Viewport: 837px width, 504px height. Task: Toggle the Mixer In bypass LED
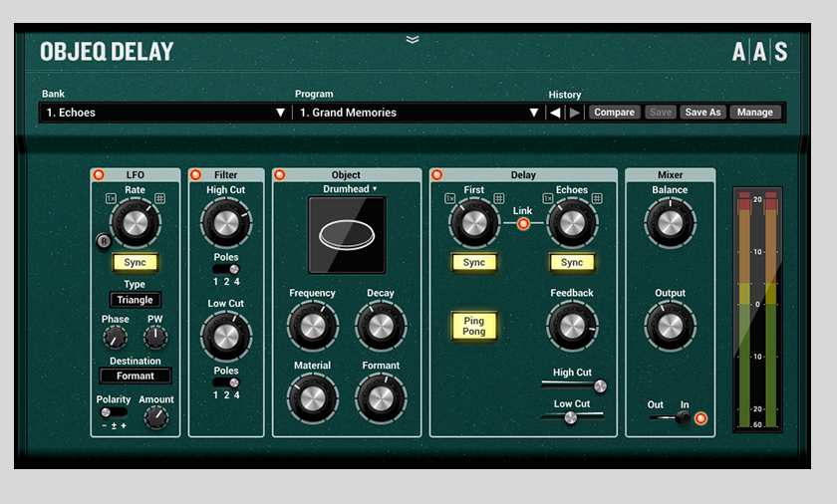click(x=700, y=418)
